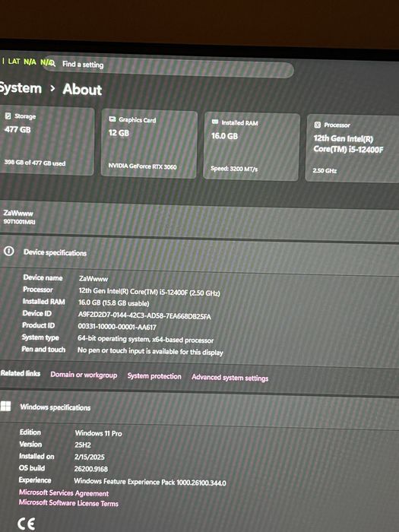Open the i5-12400F Processor card
Screen dimensions: 399x532
[x=352, y=149]
